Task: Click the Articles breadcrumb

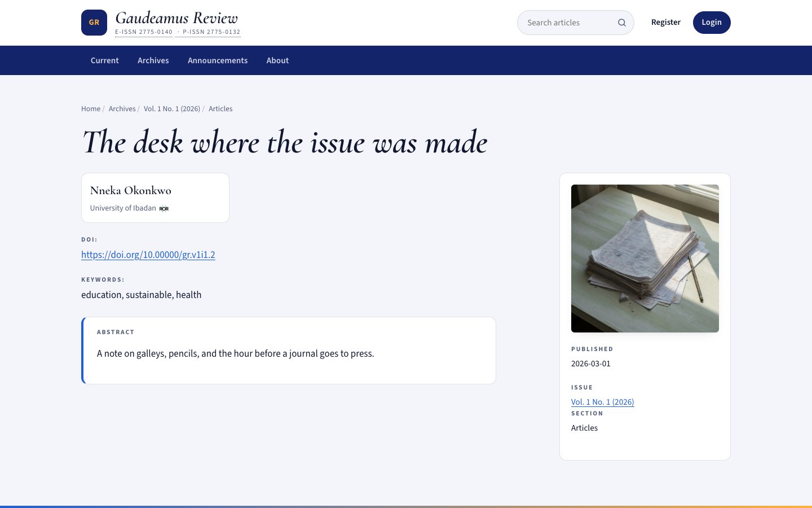Action: point(220,109)
